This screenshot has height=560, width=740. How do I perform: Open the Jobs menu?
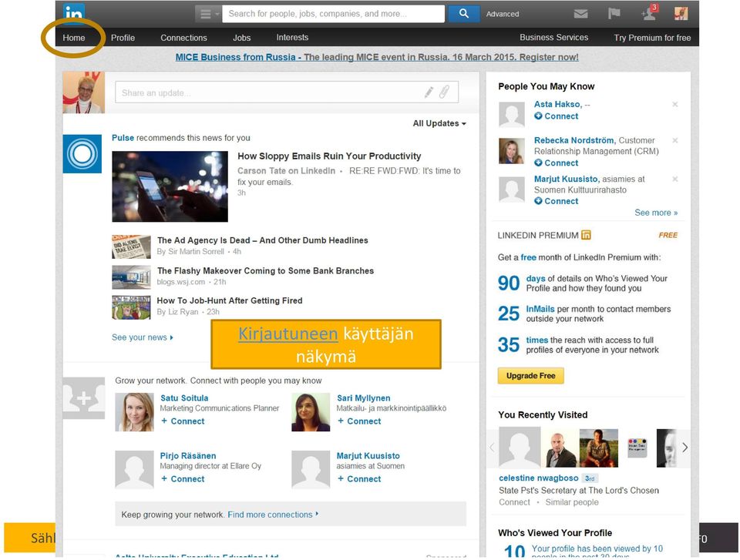[241, 38]
